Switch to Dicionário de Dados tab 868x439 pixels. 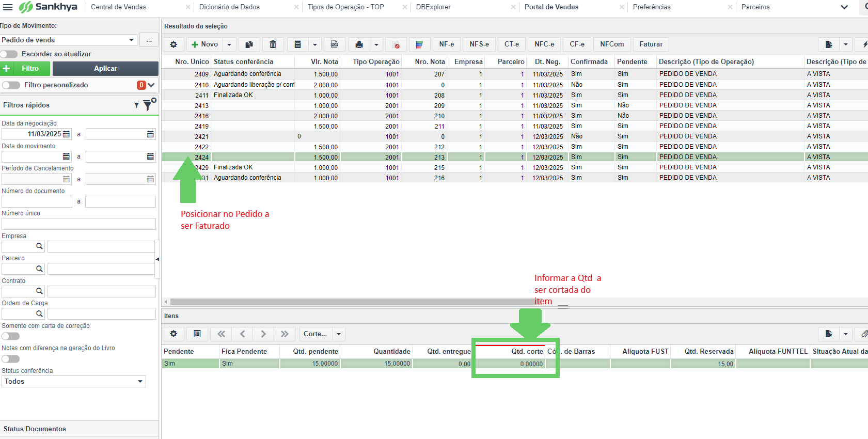[x=229, y=7]
